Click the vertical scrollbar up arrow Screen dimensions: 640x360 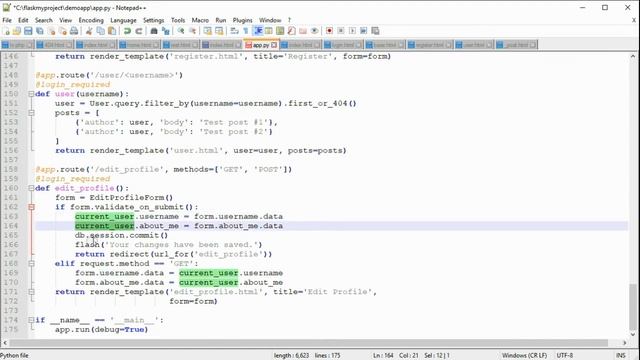click(633, 56)
